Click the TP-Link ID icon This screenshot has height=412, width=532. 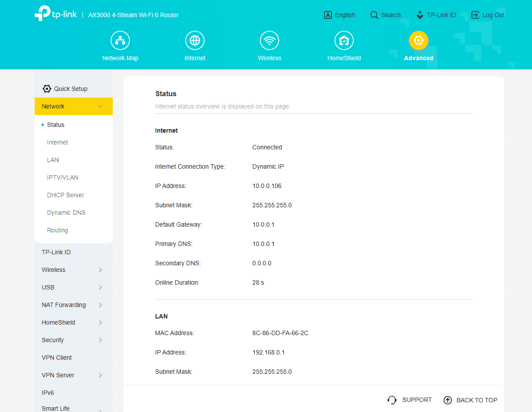click(x=420, y=14)
